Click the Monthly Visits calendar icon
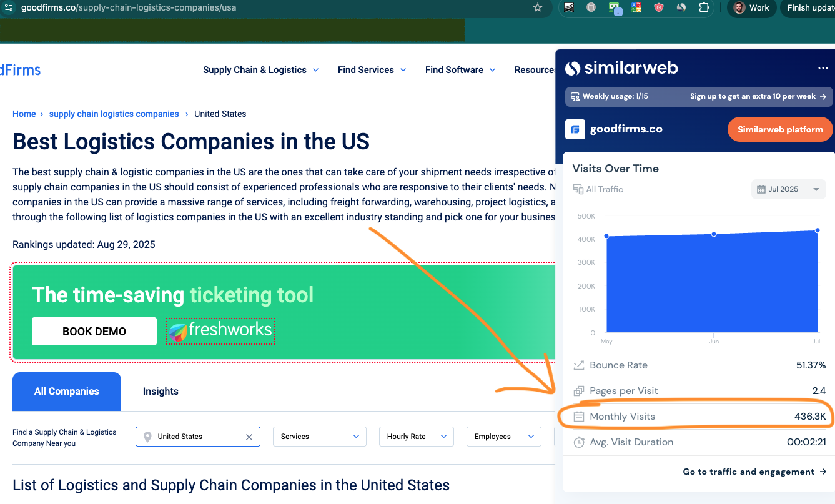The width and height of the screenshot is (835, 504). coord(578,417)
